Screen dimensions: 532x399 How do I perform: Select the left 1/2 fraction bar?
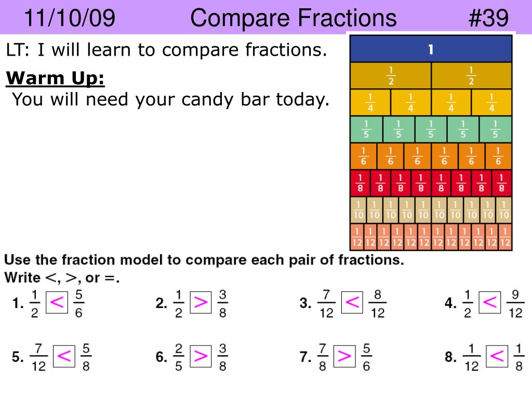[391, 76]
